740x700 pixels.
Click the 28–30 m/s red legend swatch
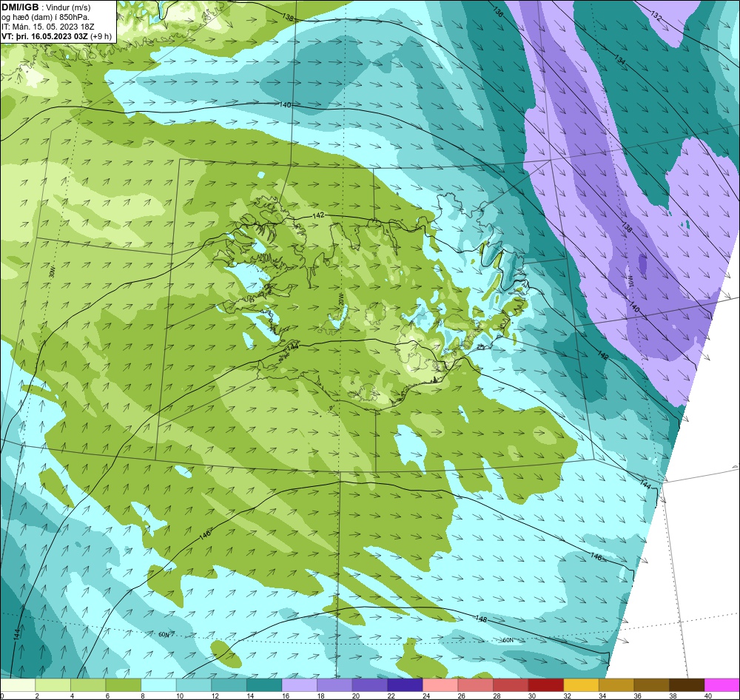pyautogui.click(x=511, y=685)
